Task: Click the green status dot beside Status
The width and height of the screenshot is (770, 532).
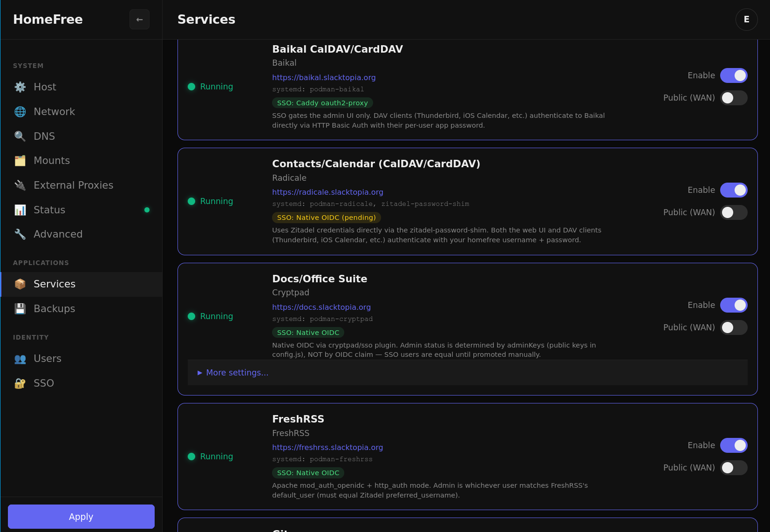Action: [x=147, y=210]
